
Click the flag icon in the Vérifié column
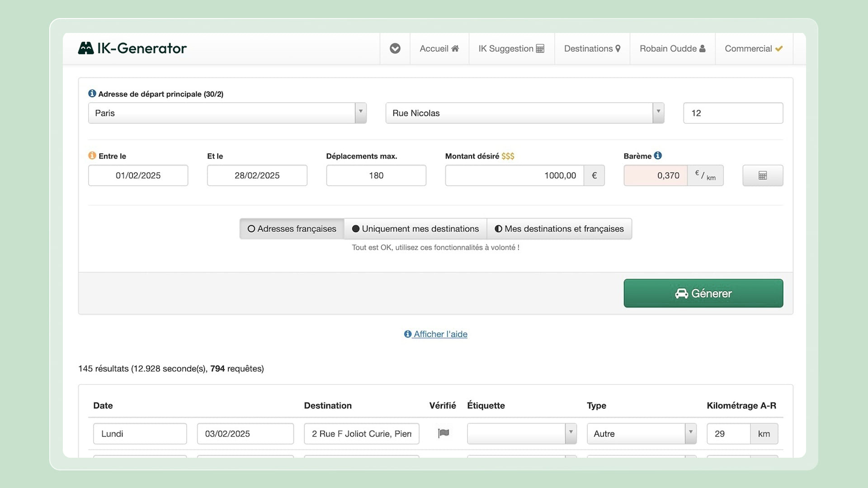coord(443,433)
